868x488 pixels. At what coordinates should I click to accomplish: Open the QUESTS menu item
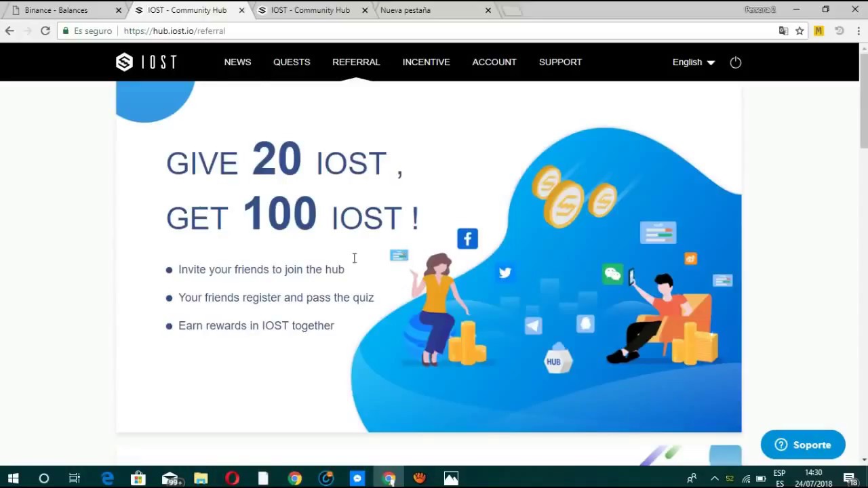[x=292, y=62]
